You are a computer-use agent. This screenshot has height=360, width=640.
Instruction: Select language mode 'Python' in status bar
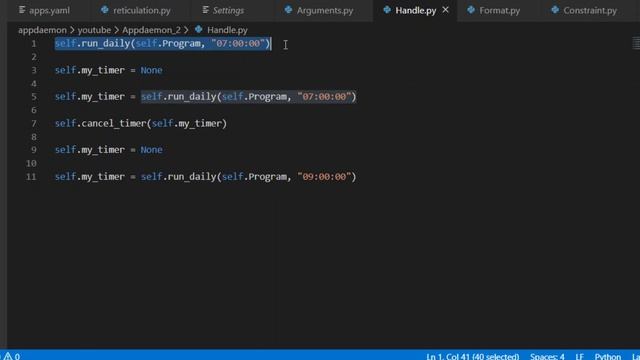coord(607,356)
